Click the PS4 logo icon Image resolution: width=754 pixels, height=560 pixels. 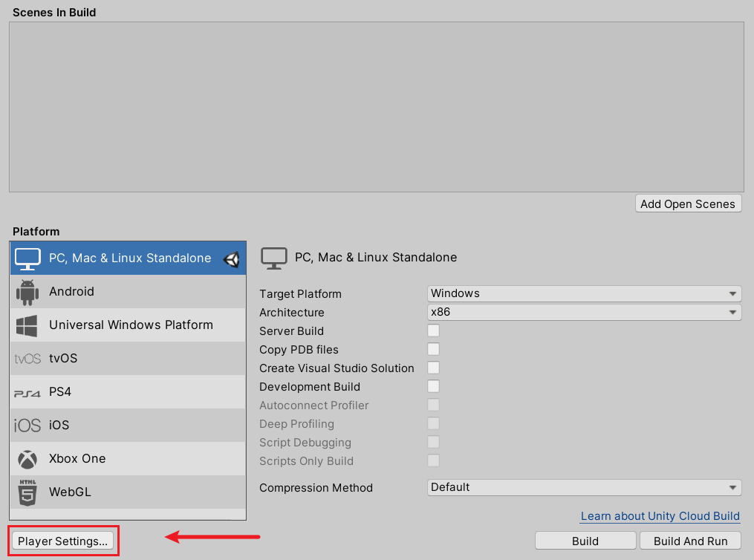(27, 393)
